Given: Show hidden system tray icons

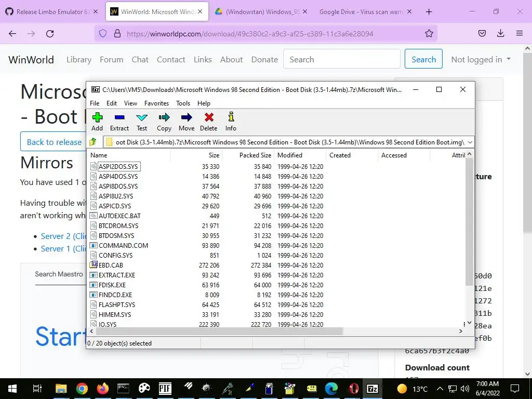Looking at the screenshot, I should point(440,389).
